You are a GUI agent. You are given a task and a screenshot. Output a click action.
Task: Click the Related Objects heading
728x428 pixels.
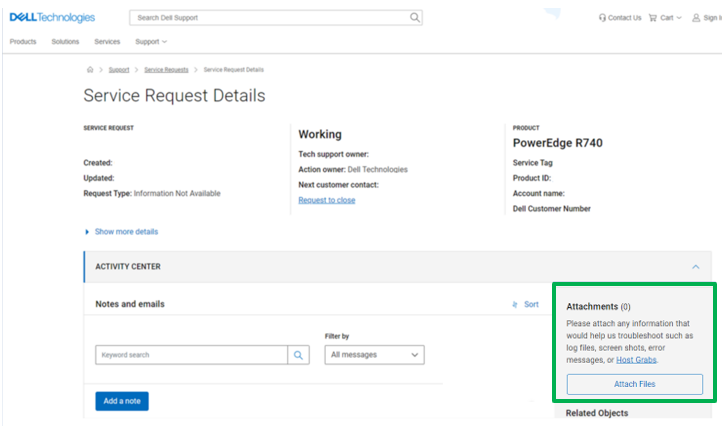tap(597, 413)
